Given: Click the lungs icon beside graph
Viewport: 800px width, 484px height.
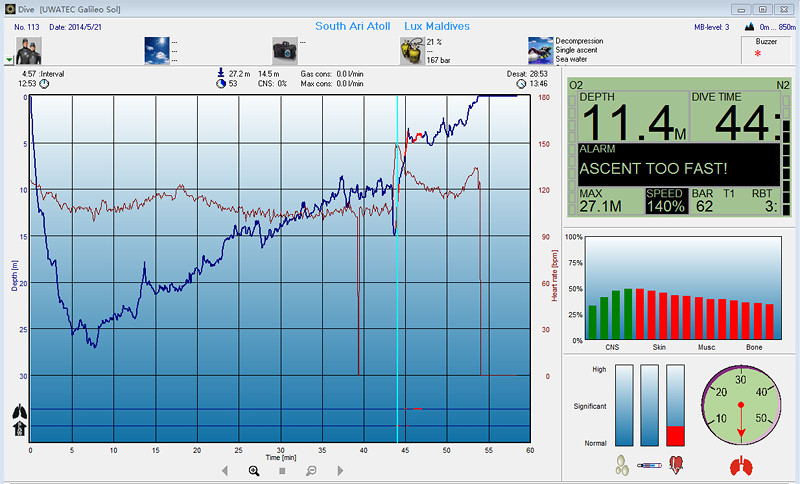Looking at the screenshot, I should point(20,412).
